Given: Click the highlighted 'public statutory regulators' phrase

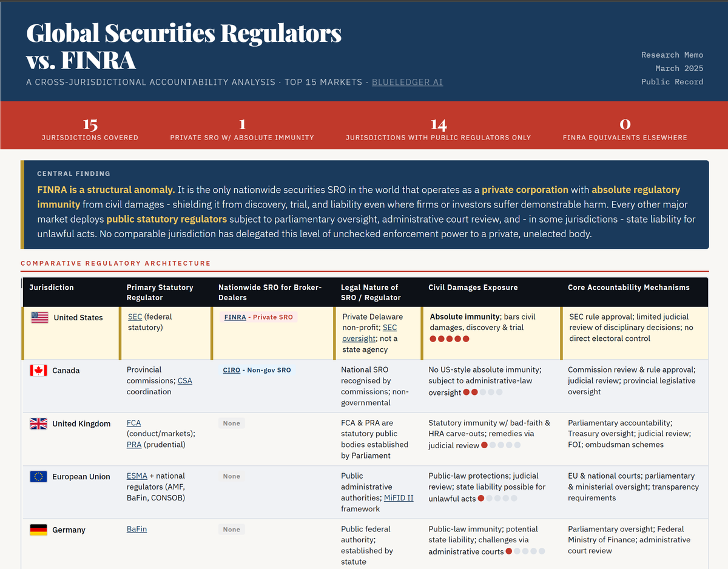Looking at the screenshot, I should pyautogui.click(x=166, y=218).
